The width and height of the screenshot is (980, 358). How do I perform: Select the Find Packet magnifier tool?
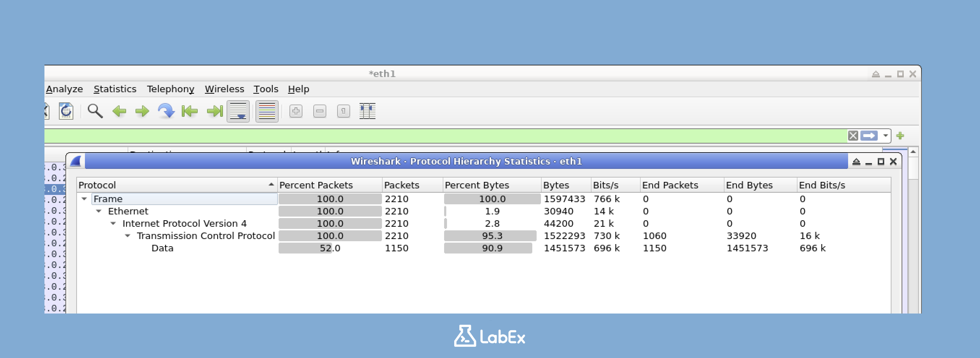95,111
